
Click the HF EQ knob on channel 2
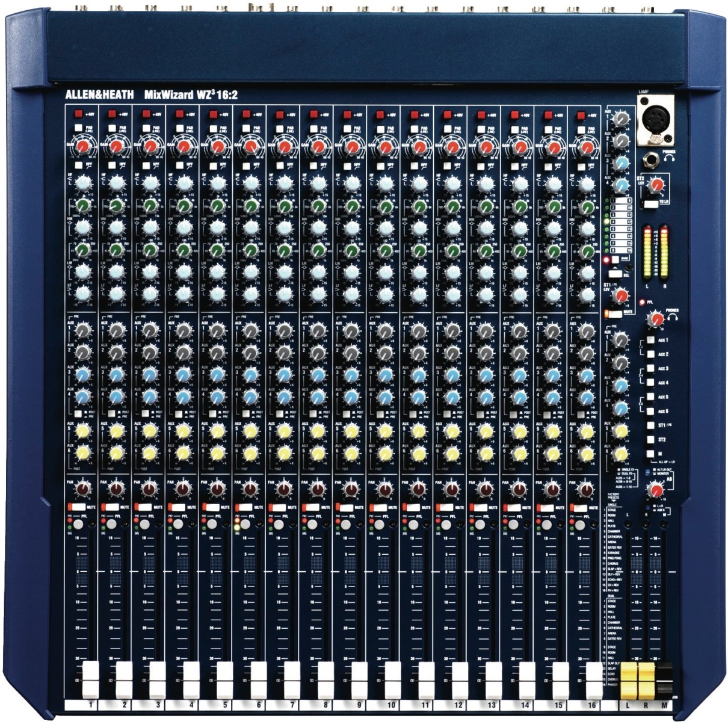pos(117,184)
